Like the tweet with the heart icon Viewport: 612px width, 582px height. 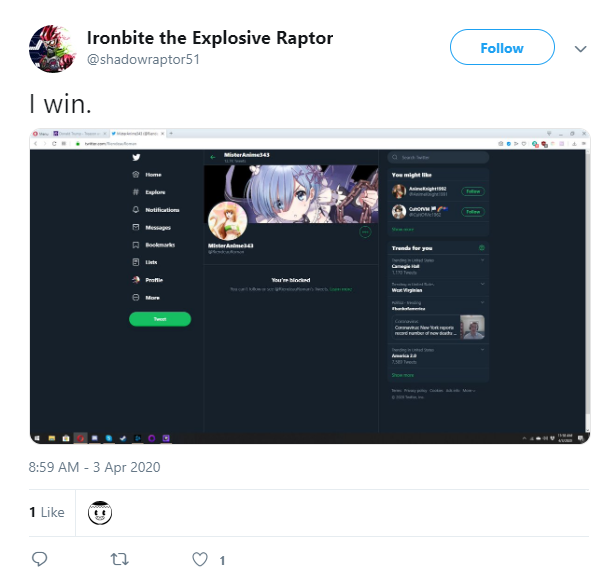tap(200, 559)
